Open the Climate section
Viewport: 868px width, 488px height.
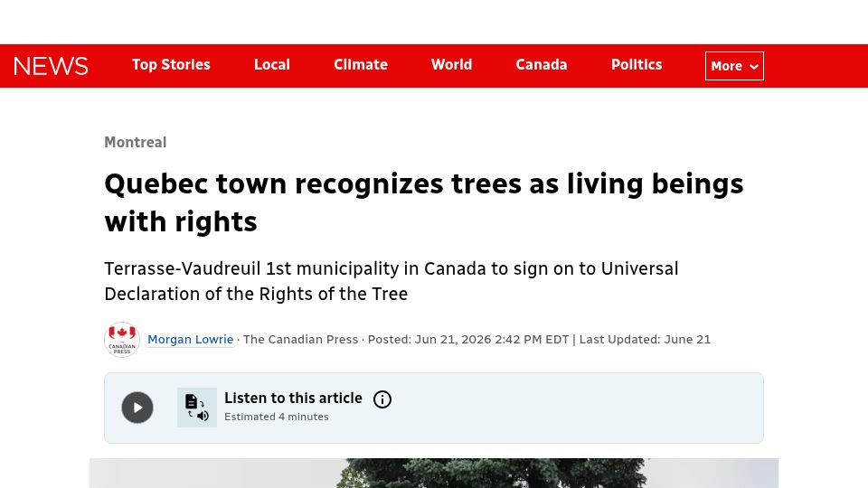[361, 65]
